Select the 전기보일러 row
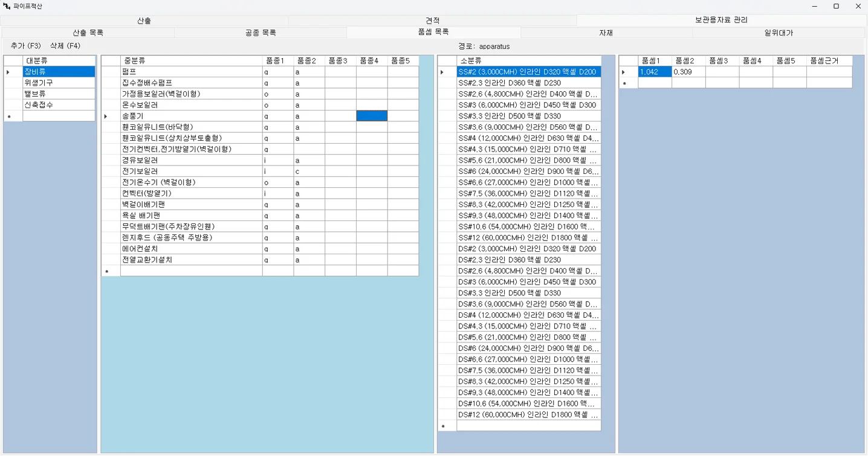Viewport: 868px width, 456px height. tap(191, 172)
